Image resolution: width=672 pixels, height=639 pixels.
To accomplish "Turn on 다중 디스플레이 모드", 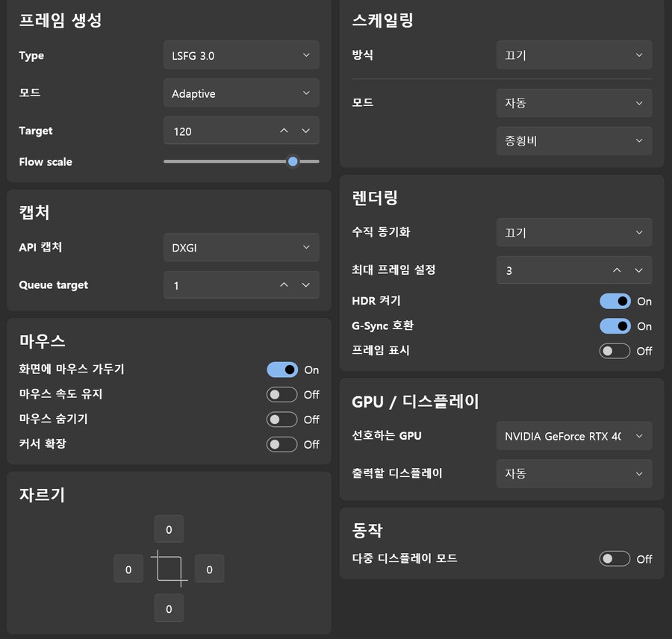I will (615, 558).
